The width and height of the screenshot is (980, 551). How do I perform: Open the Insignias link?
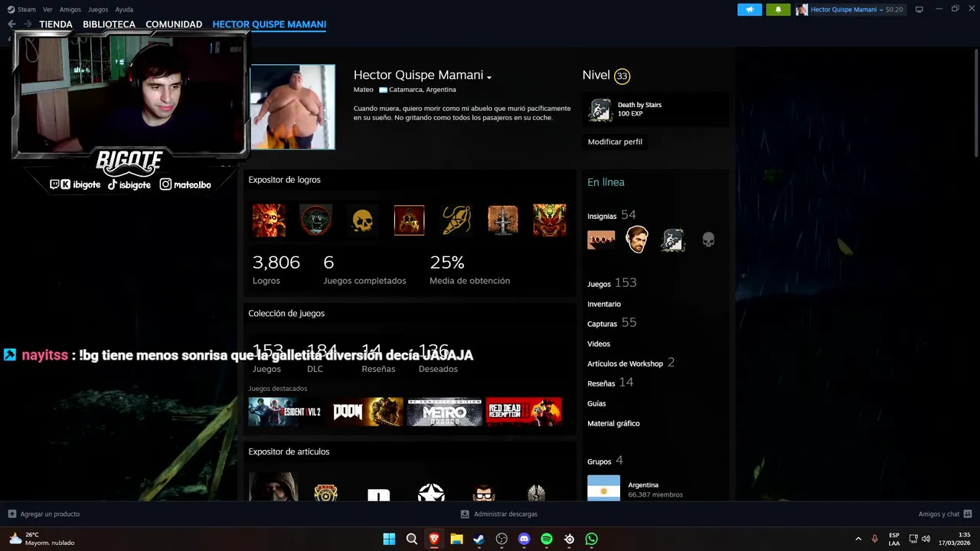click(x=602, y=217)
